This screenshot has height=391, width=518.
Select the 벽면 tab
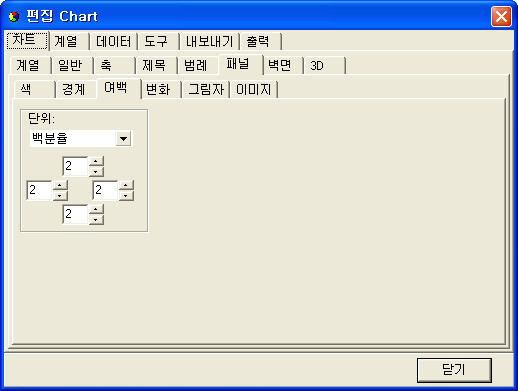click(283, 65)
